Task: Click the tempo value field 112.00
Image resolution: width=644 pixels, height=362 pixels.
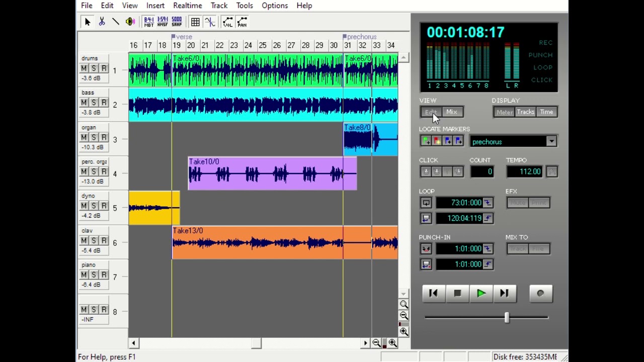Action: 525,172
